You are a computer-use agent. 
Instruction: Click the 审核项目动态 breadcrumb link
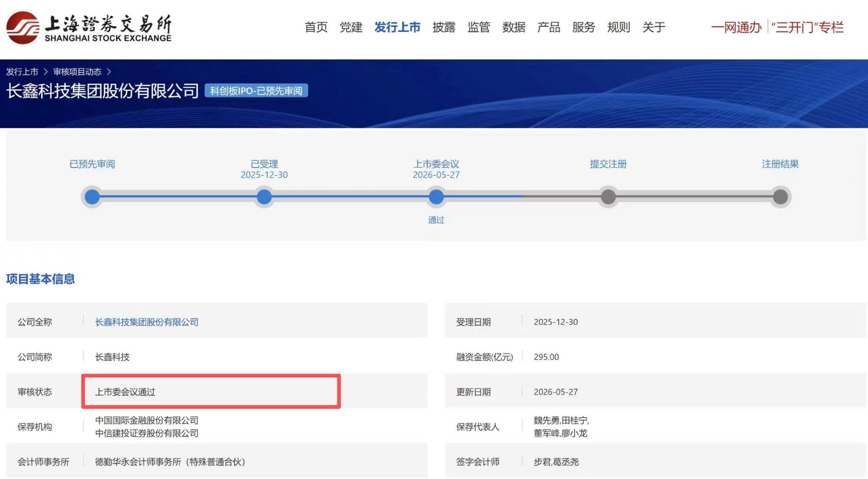coord(77,72)
